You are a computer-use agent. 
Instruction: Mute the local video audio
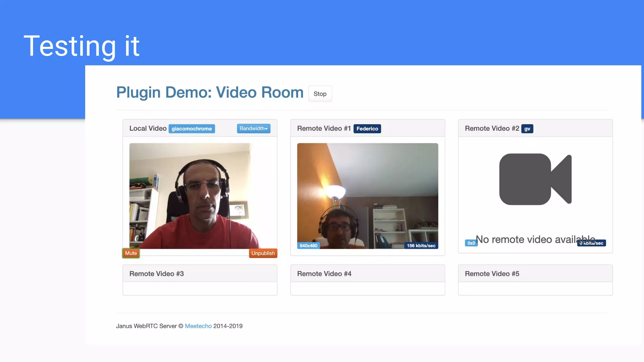131,253
